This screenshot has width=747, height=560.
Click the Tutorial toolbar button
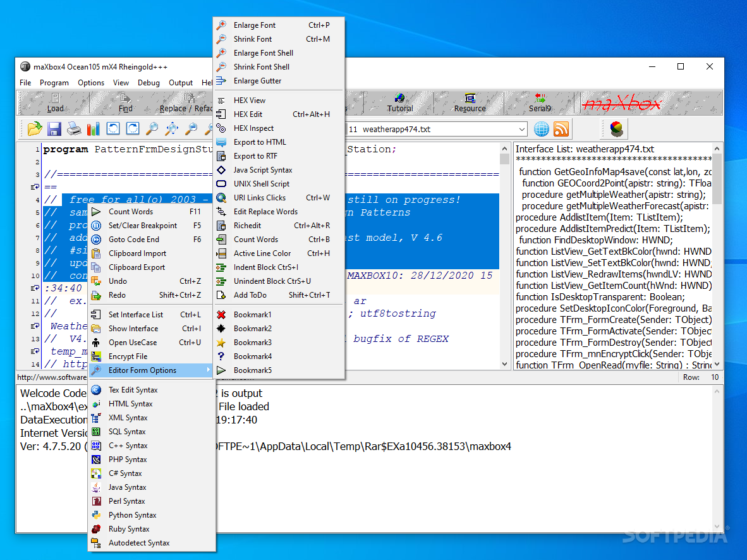tap(399, 102)
